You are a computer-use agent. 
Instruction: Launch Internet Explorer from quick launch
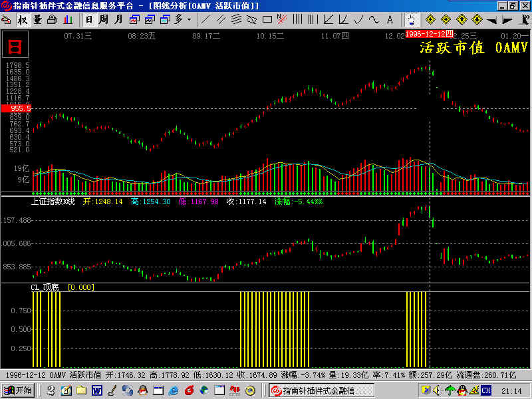174,390
